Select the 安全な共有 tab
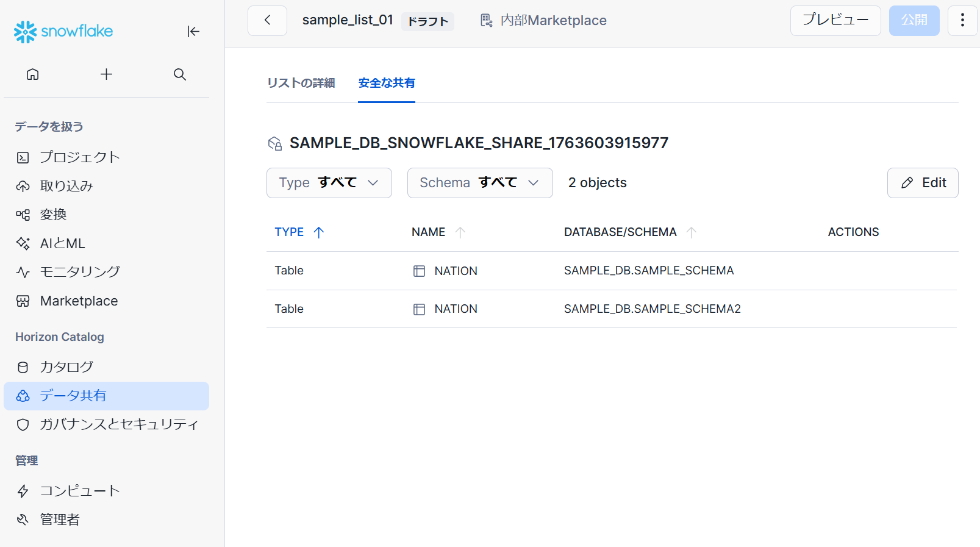Viewport: 980px width, 547px height. coord(387,83)
